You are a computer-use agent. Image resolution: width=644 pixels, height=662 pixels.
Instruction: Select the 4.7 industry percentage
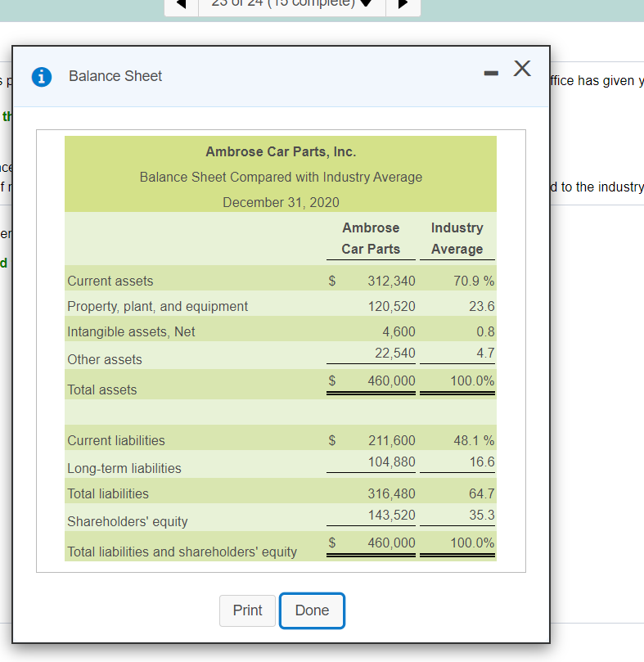tap(485, 353)
